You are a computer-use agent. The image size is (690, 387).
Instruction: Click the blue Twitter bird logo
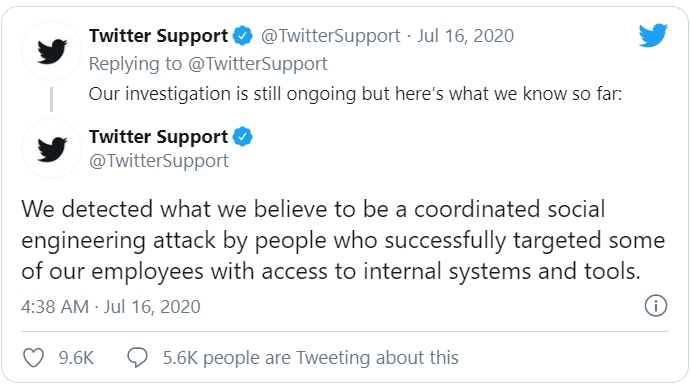coord(653,35)
